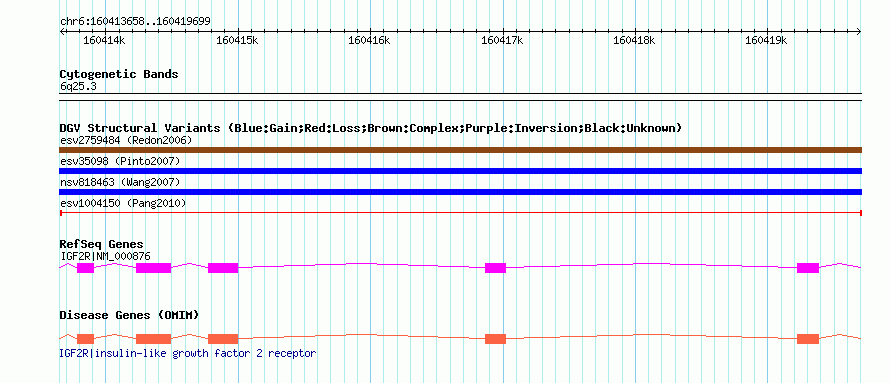The width and height of the screenshot is (890, 383).
Task: Select the blue nsv818463 gain bar
Action: [x=460, y=192]
